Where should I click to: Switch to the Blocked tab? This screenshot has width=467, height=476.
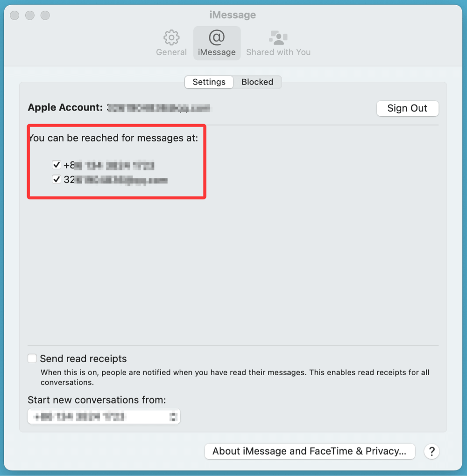click(x=257, y=82)
